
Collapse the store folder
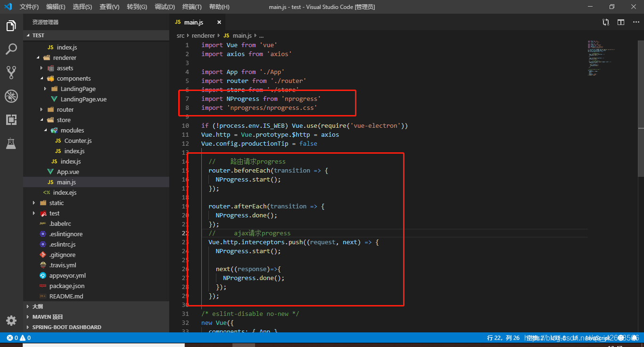[x=42, y=120]
